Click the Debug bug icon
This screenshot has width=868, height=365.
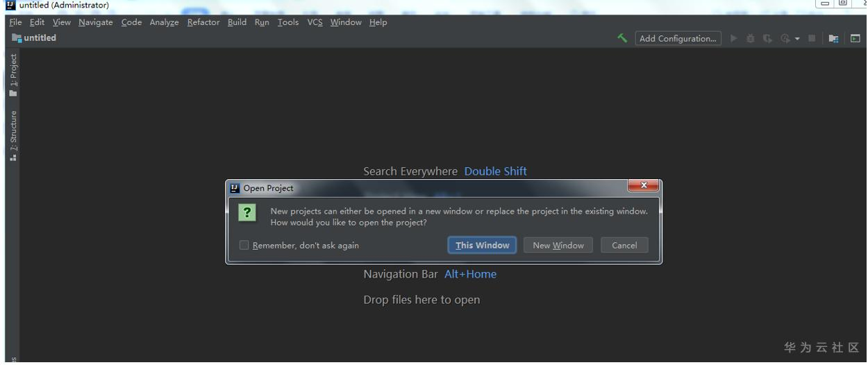pyautogui.click(x=751, y=38)
